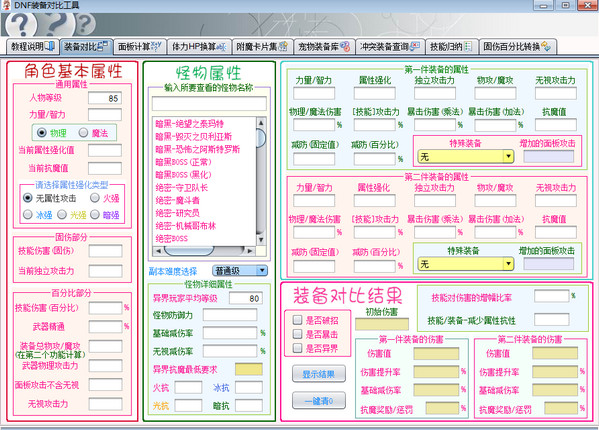This screenshot has height=430, width=599.
Task: Select 暗黑-绝望之泰玛特 in monster list
Action: coord(189,124)
